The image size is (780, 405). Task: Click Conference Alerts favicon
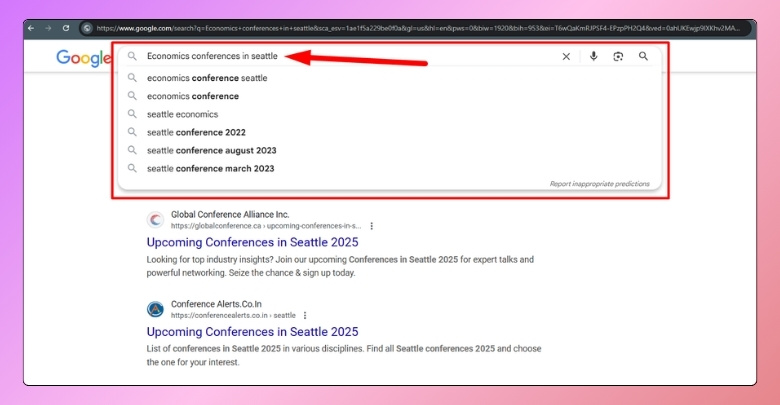pos(156,309)
